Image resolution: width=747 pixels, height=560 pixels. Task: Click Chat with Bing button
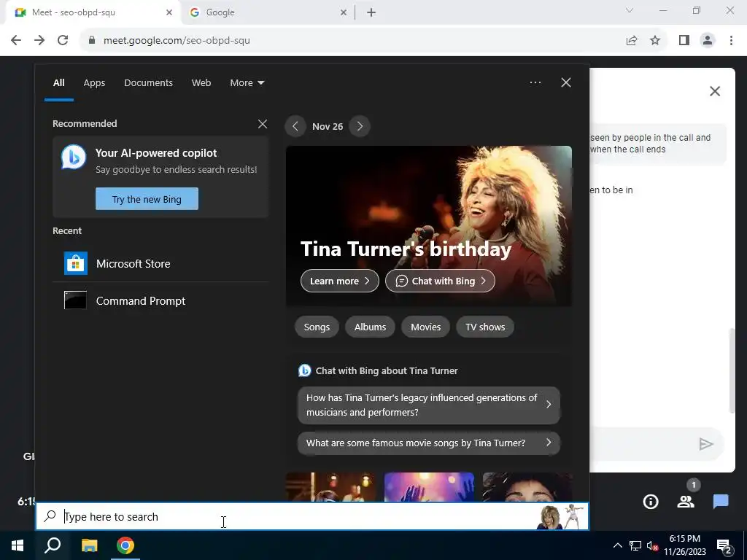click(x=440, y=281)
